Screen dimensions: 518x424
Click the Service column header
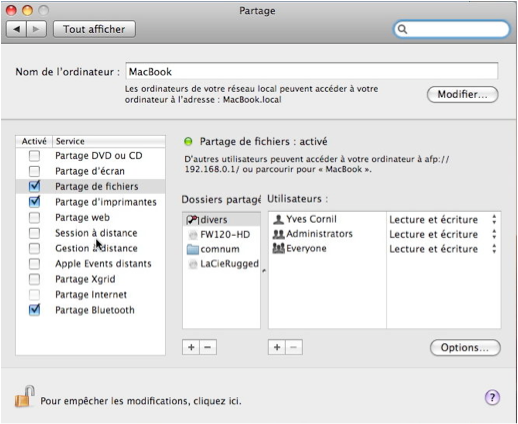coord(109,141)
